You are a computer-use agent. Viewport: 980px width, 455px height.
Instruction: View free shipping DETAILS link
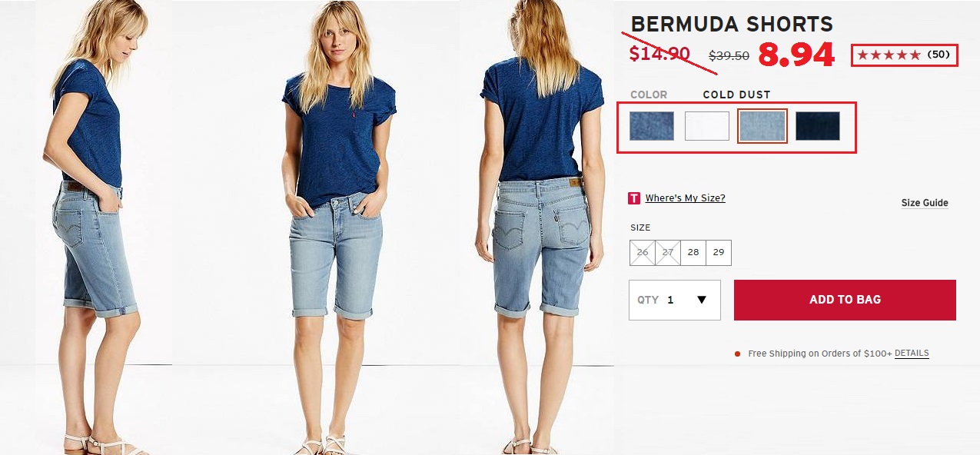pos(912,354)
